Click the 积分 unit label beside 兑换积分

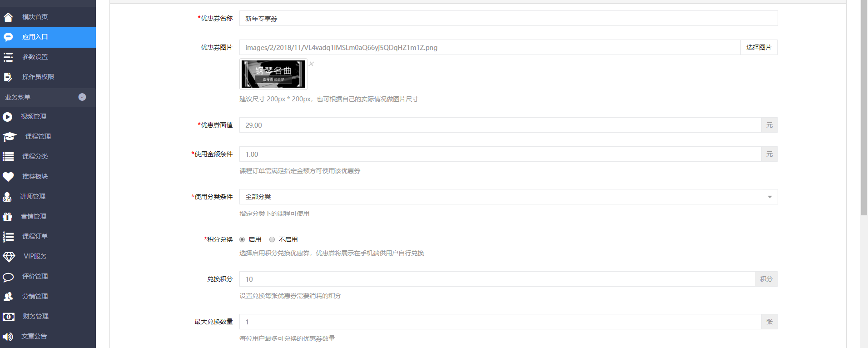pyautogui.click(x=766, y=279)
